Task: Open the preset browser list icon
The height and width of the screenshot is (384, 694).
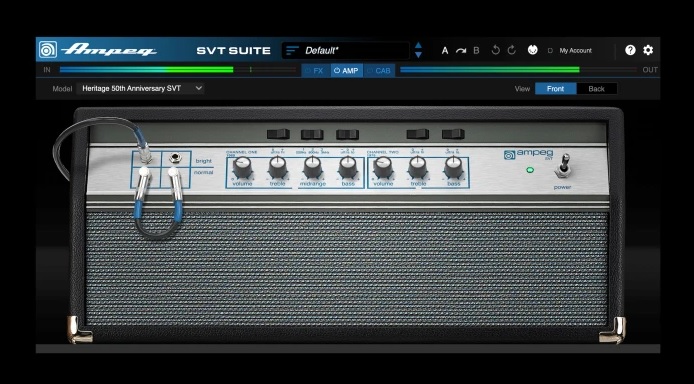Action: [292, 50]
